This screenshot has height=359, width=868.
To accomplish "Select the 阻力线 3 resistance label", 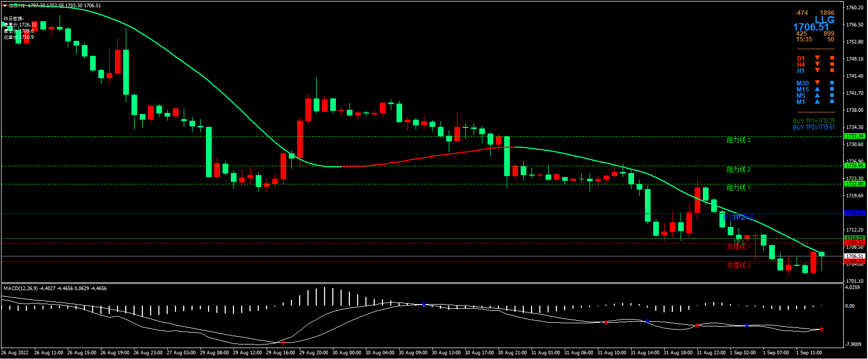I will pos(739,140).
